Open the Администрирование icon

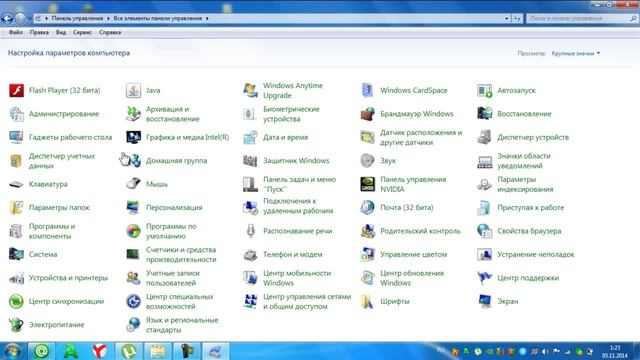pyautogui.click(x=17, y=114)
